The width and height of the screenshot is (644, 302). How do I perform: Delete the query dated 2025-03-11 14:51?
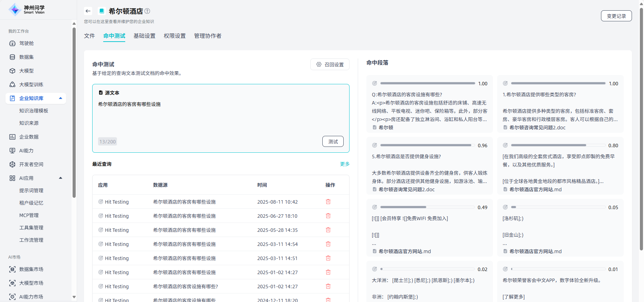pyautogui.click(x=328, y=258)
